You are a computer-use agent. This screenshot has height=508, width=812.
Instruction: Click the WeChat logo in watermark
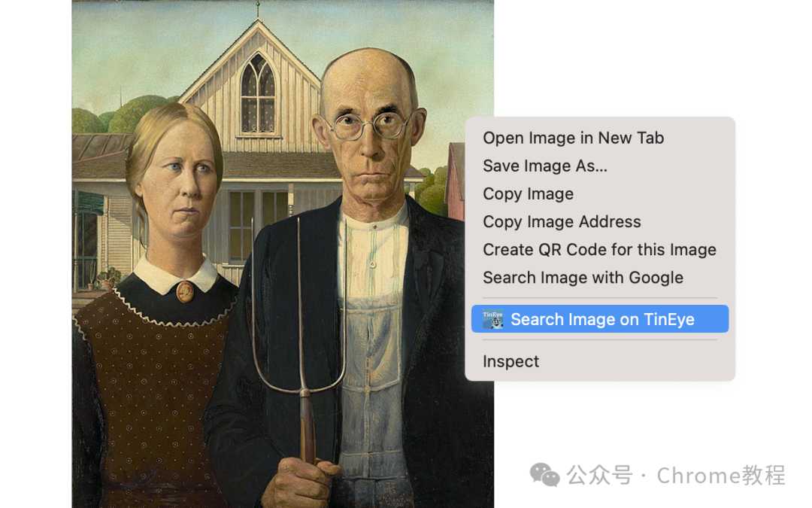(544, 475)
